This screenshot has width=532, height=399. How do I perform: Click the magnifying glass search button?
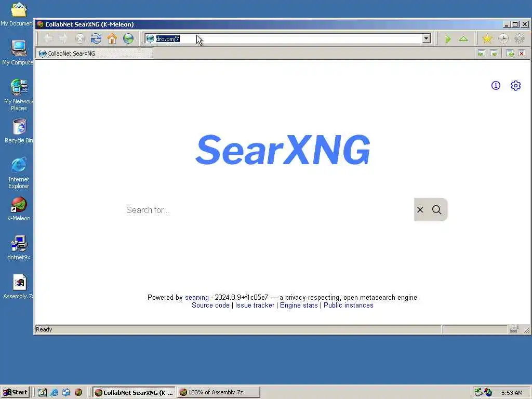(x=436, y=210)
